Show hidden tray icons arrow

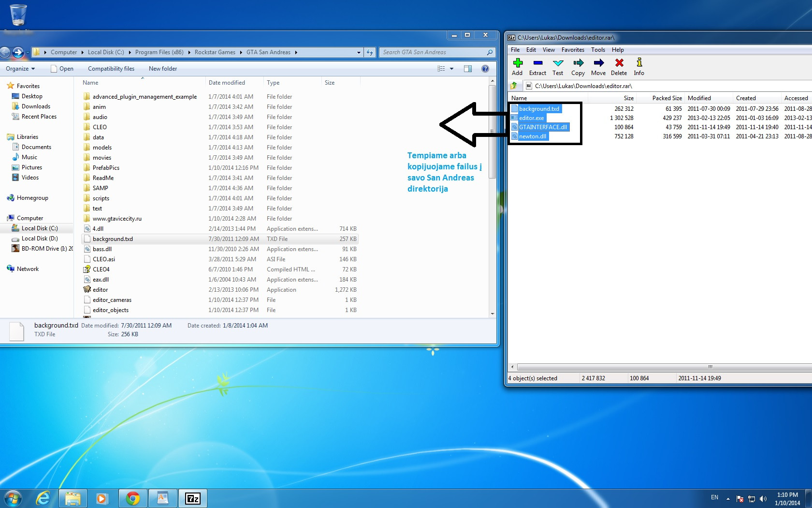point(728,499)
